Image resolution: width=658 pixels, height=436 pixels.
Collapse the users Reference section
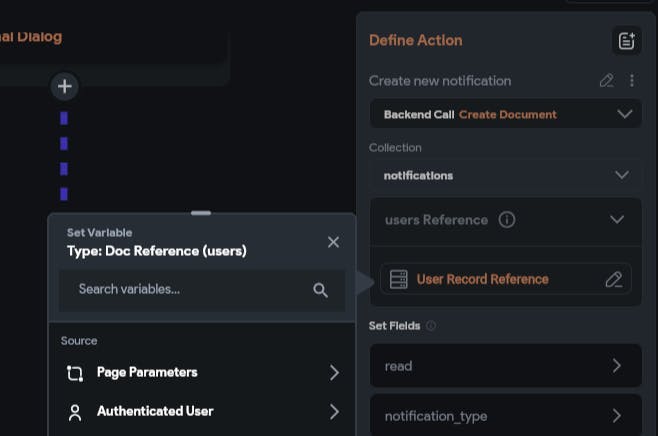click(617, 220)
